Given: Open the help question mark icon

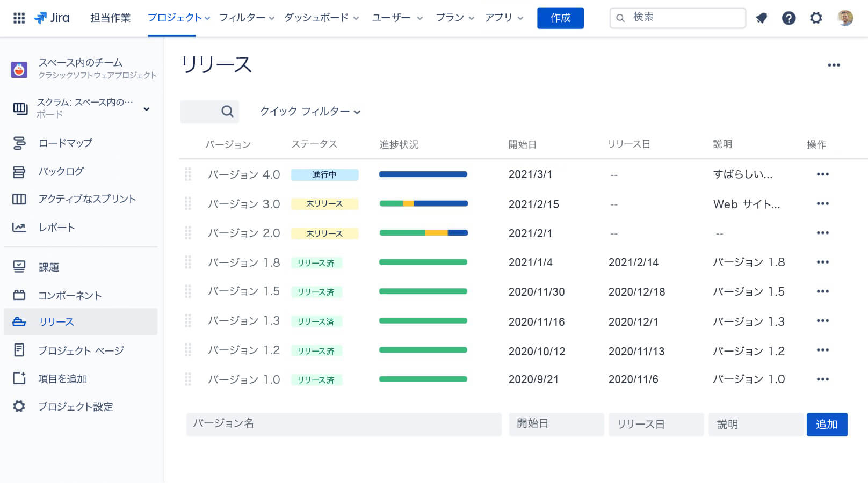Looking at the screenshot, I should [x=789, y=18].
